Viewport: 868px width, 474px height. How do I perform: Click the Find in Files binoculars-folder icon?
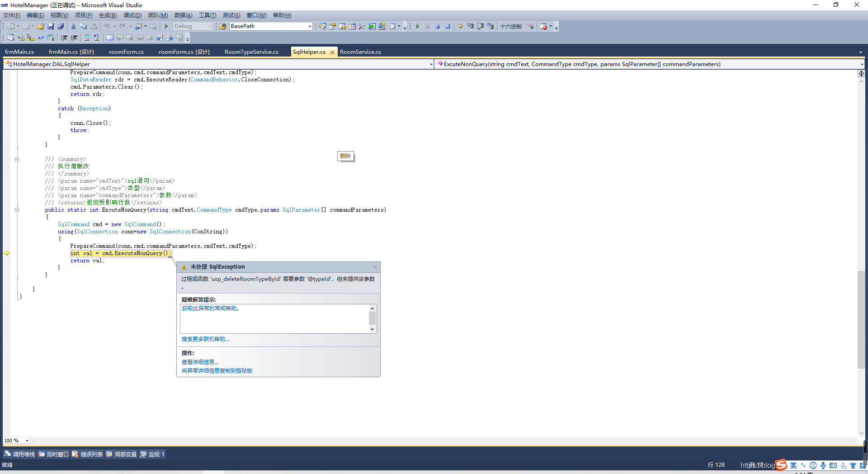pos(222,27)
